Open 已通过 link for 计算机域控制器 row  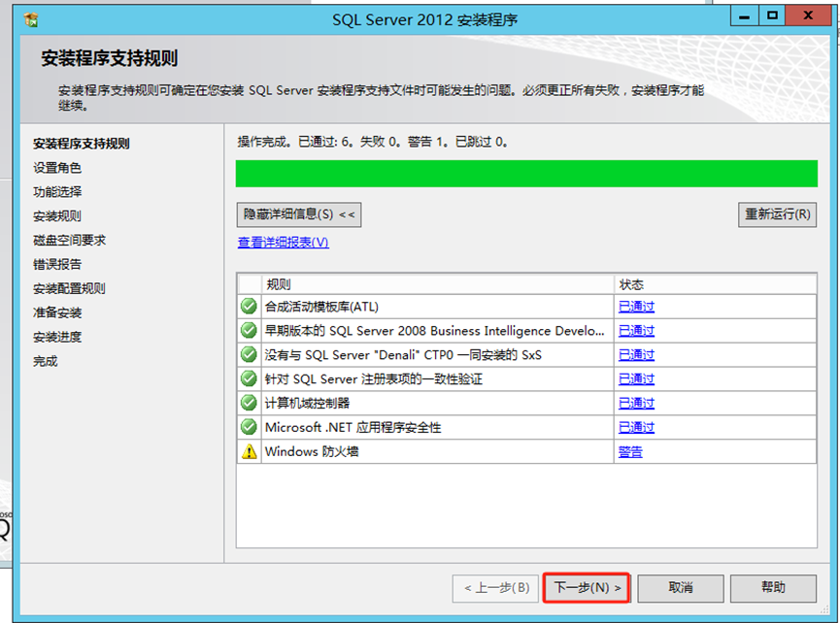(636, 403)
